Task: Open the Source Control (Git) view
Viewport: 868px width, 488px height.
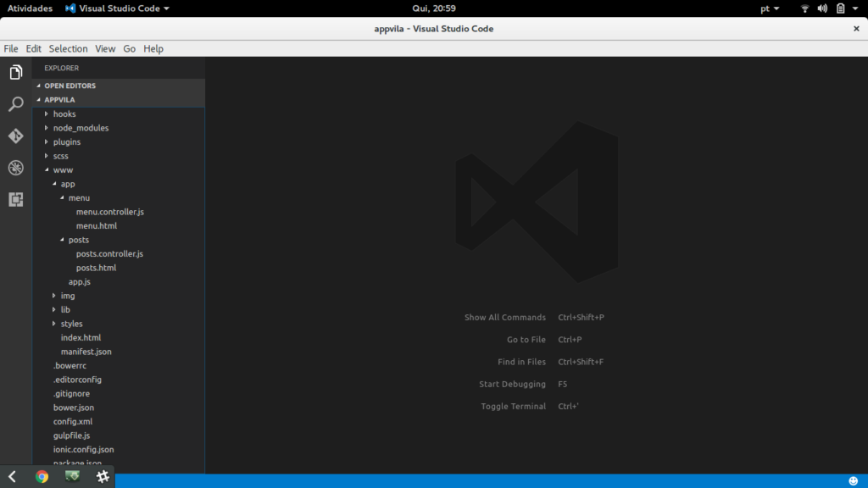Action: tap(15, 136)
